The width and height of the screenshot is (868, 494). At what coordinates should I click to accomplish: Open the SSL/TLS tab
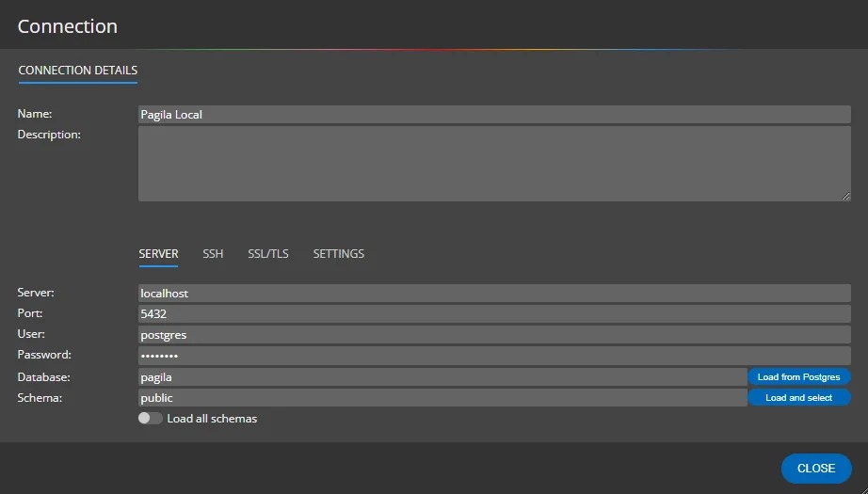pos(268,254)
